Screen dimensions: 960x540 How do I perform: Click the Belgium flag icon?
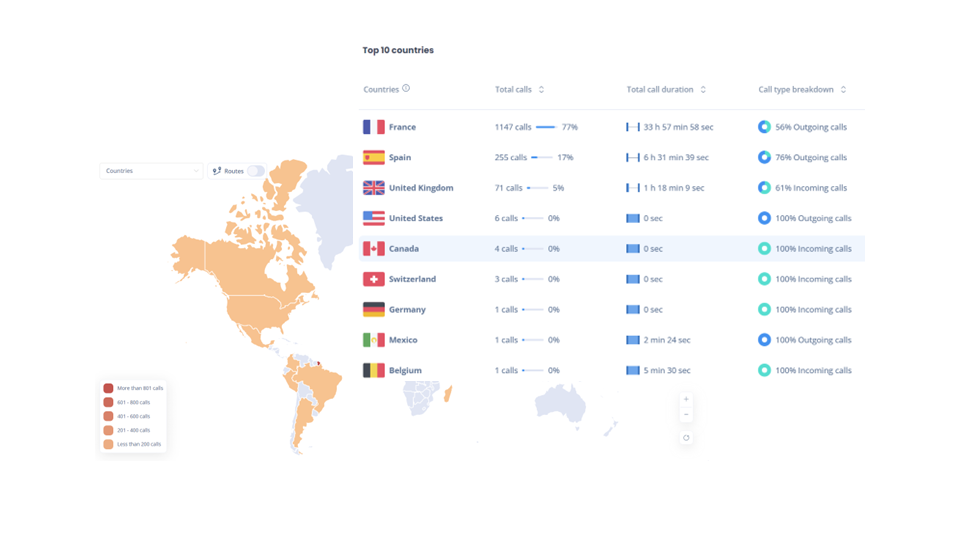[x=373, y=370]
